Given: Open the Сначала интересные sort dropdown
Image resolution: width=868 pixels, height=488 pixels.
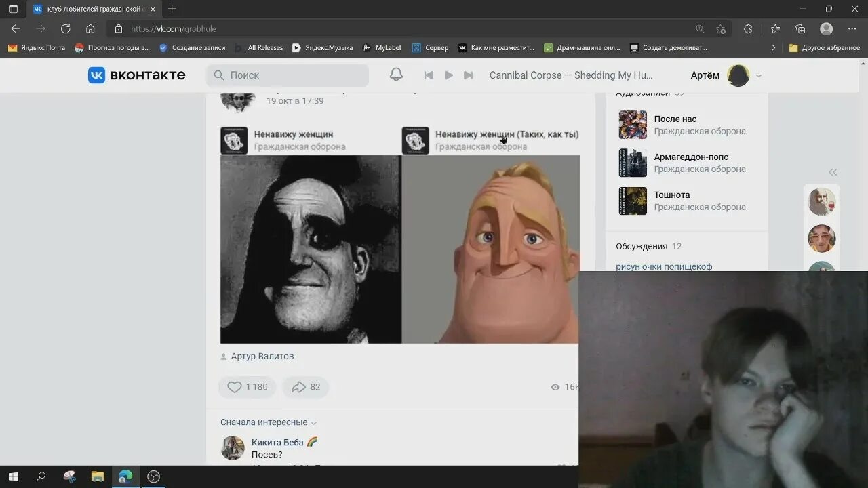Looking at the screenshot, I should (269, 422).
